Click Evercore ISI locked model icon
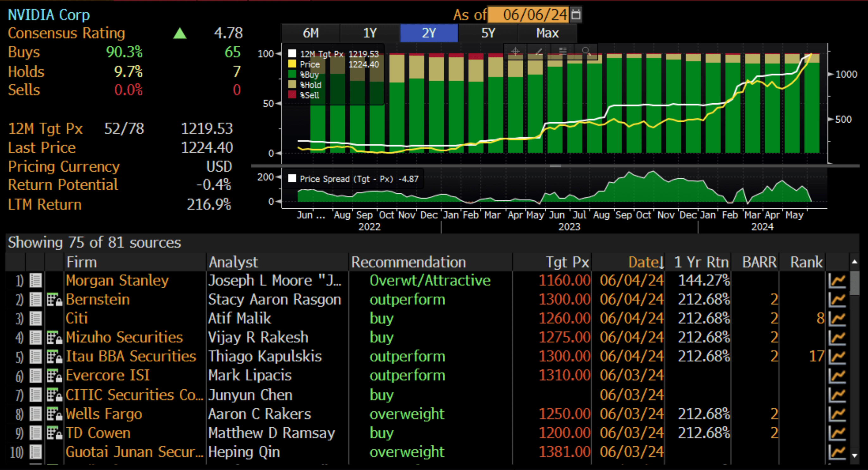The height and width of the screenshot is (470, 868). click(x=54, y=375)
